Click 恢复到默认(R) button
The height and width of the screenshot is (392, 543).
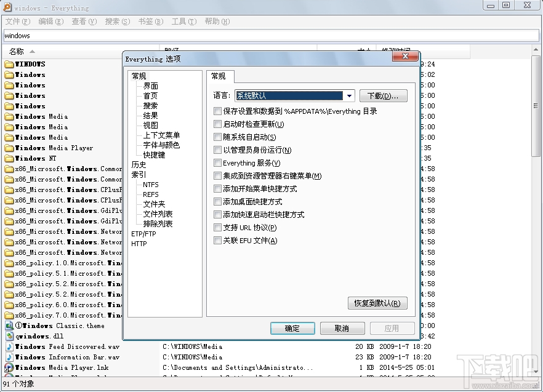click(x=377, y=303)
